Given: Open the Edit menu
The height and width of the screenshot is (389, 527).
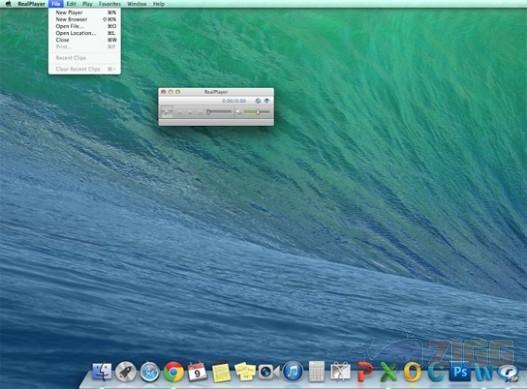Looking at the screenshot, I should [x=71, y=4].
